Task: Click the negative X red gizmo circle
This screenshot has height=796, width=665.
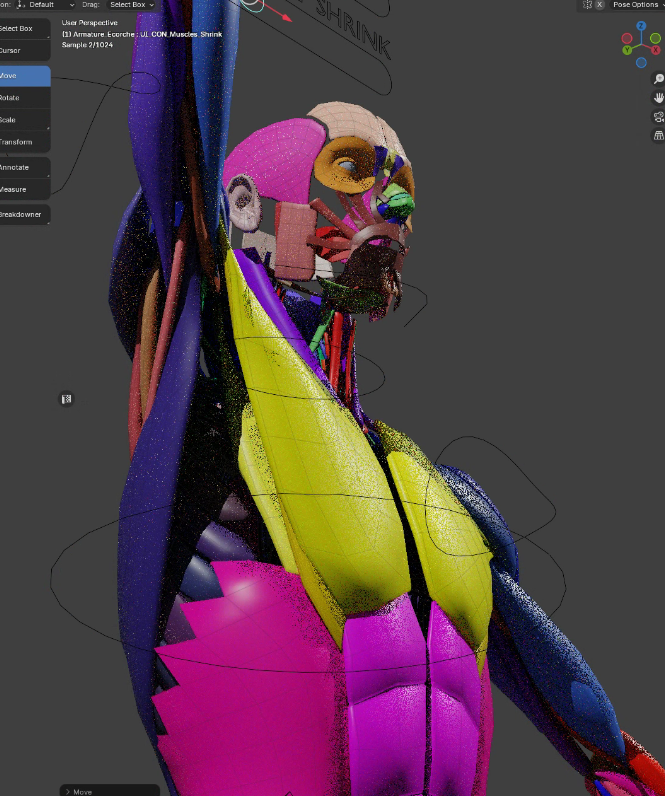Action: coord(627,39)
